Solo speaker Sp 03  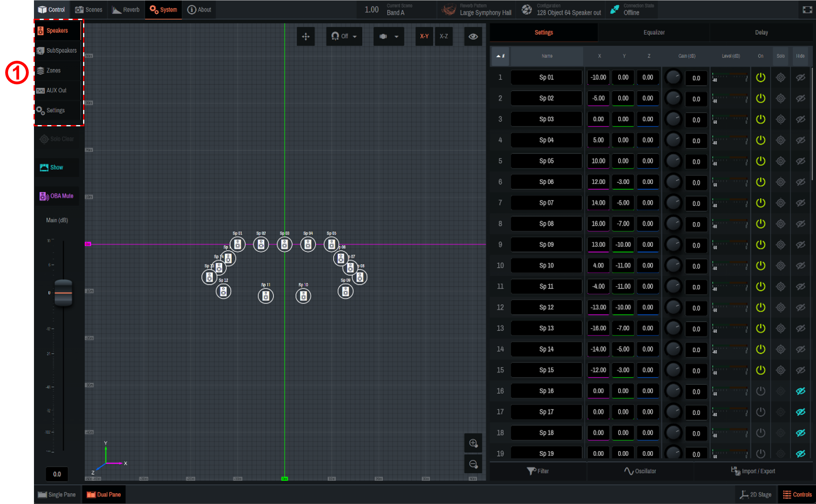point(780,119)
